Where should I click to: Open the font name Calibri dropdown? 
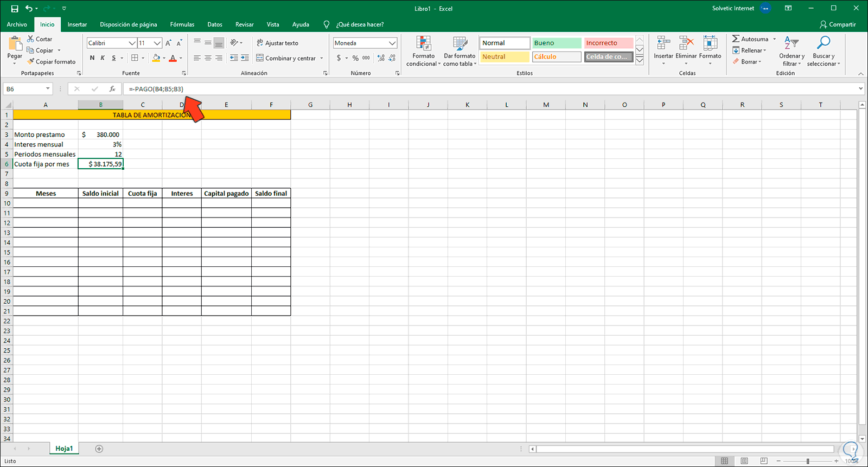tap(132, 43)
